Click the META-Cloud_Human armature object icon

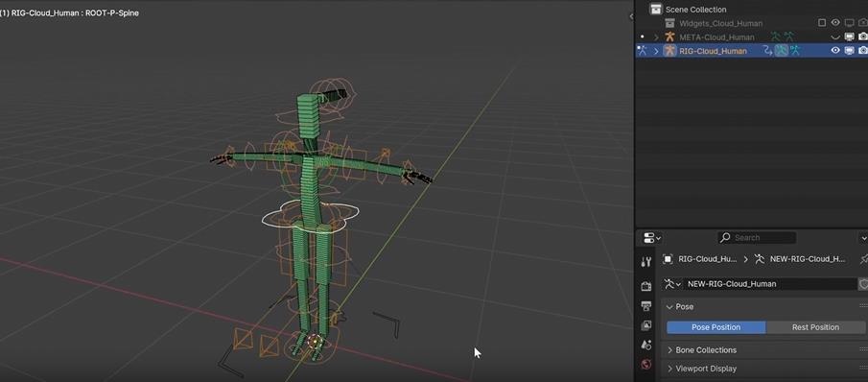[x=669, y=37]
